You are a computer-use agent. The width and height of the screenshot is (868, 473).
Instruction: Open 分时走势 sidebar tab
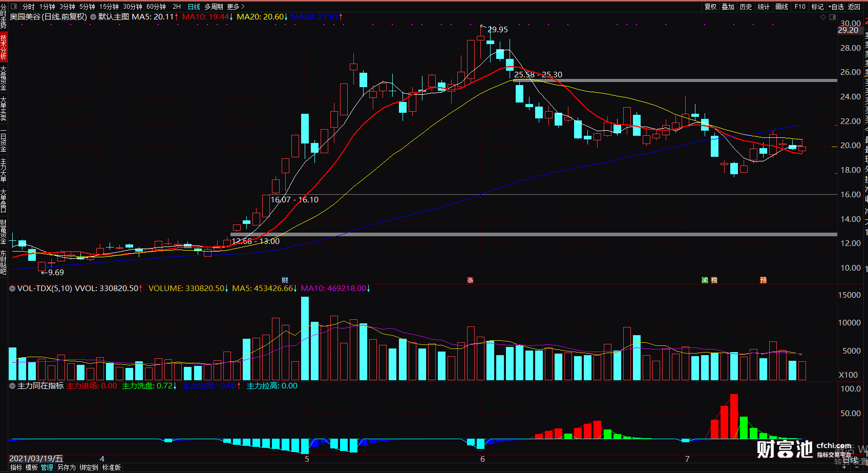click(4, 16)
